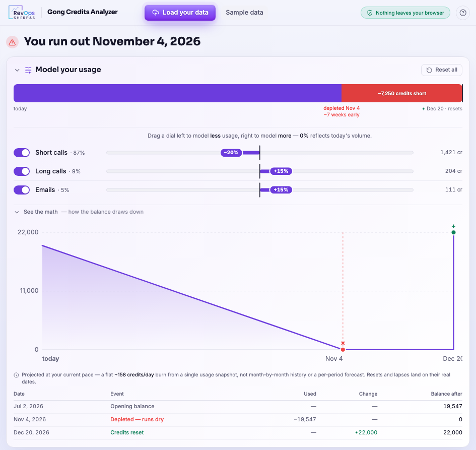Click the Nothing leaves your browser badge
The image size is (476, 450).
405,13
